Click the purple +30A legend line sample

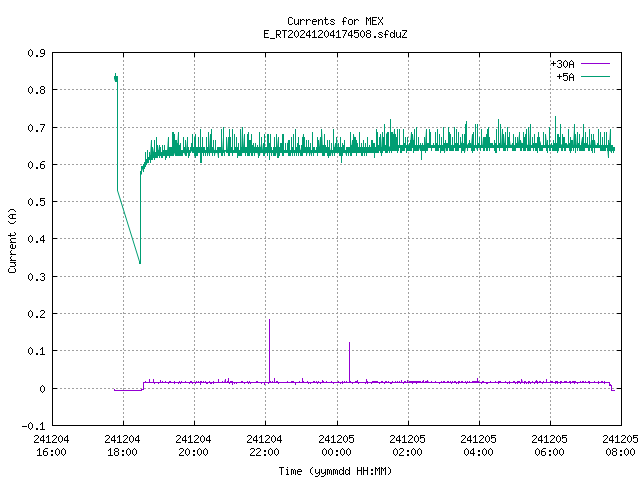(x=595, y=64)
